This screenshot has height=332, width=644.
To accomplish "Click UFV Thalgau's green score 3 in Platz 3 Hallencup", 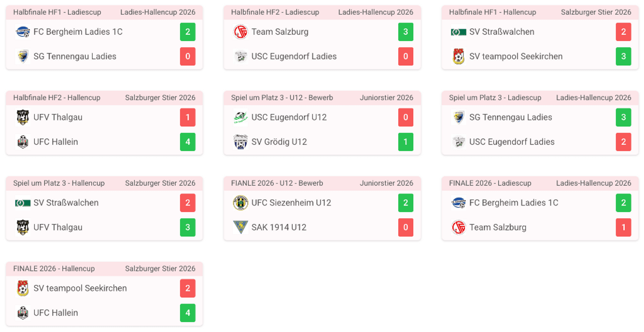I will (x=187, y=227).
